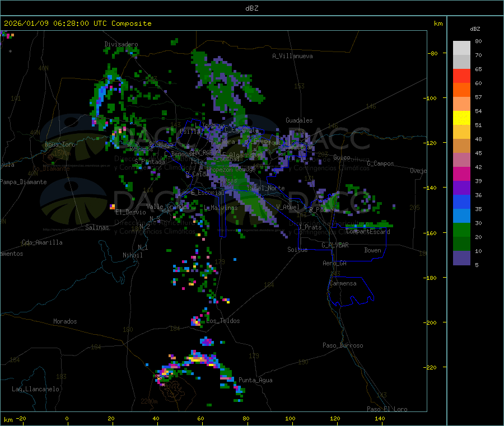Click the Pampa_Diamante label

(24, 182)
